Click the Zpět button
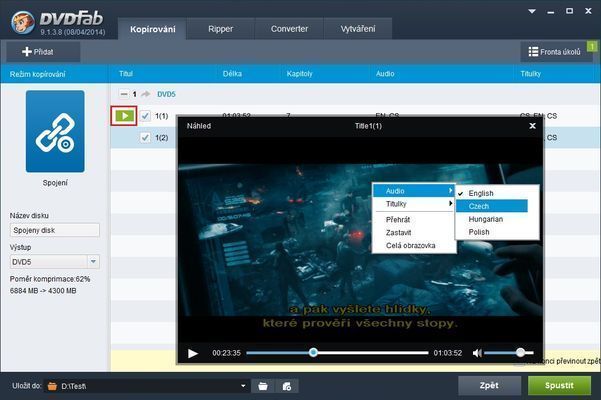The width and height of the screenshot is (601, 400). click(489, 385)
